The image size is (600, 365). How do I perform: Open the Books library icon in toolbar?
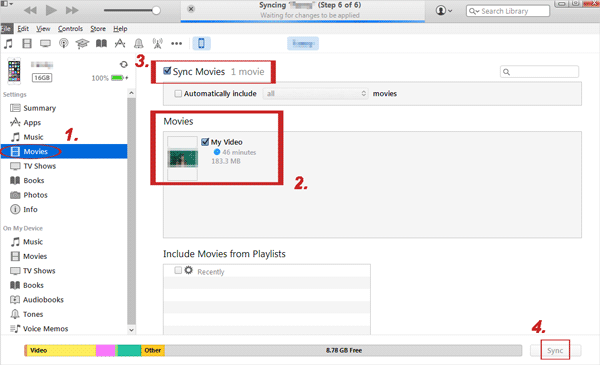(101, 44)
